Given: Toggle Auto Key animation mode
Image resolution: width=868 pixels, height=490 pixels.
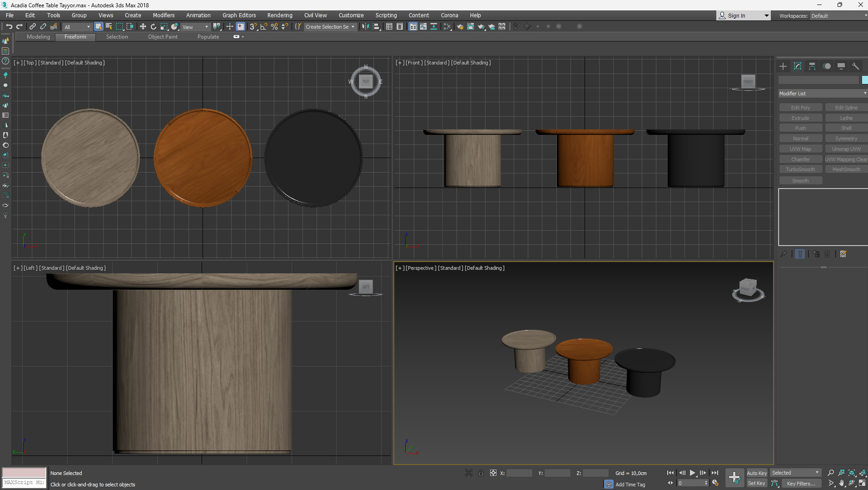Looking at the screenshot, I should (757, 473).
